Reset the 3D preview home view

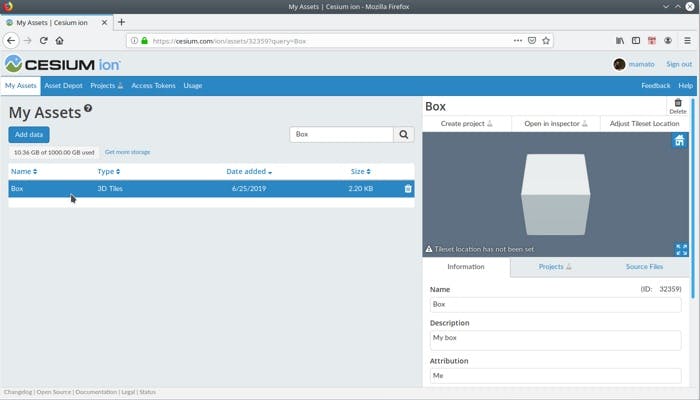pyautogui.click(x=680, y=142)
